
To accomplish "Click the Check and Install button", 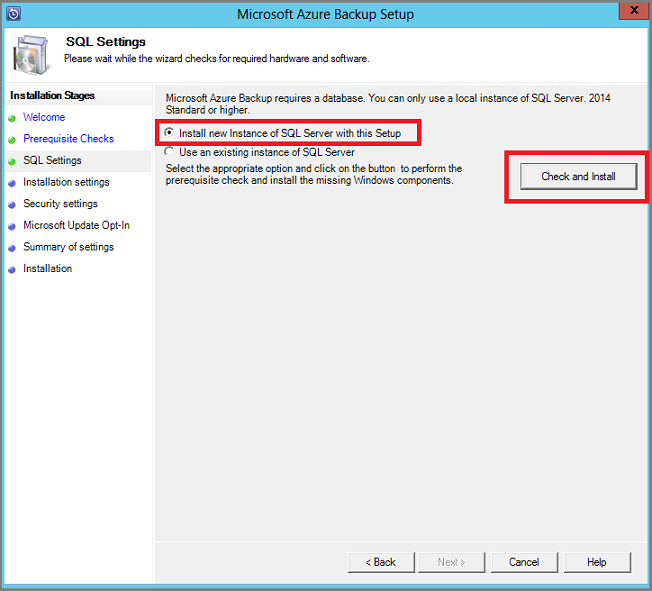I will 578,176.
